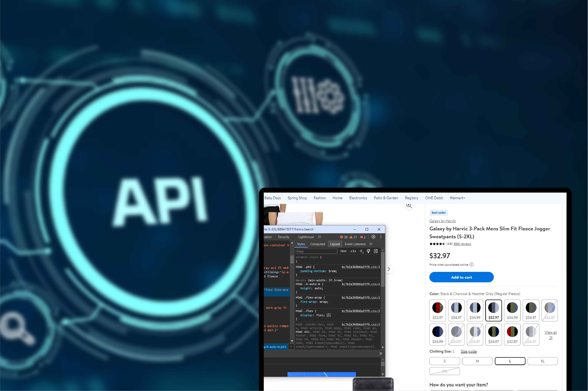Close the DevTools bottom drawer

pyautogui.click(x=381, y=353)
